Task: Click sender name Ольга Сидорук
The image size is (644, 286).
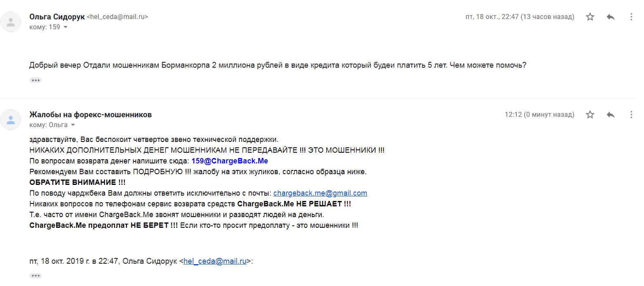Action: (x=57, y=17)
